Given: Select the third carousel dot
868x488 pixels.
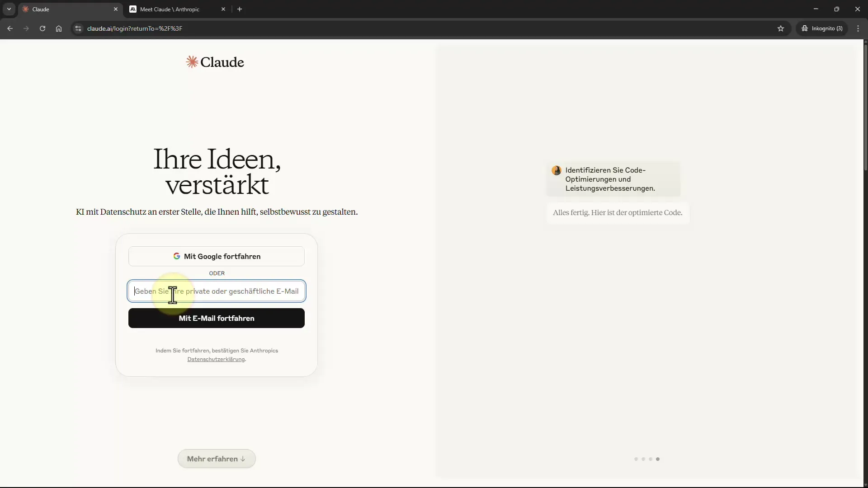Looking at the screenshot, I should click(651, 459).
